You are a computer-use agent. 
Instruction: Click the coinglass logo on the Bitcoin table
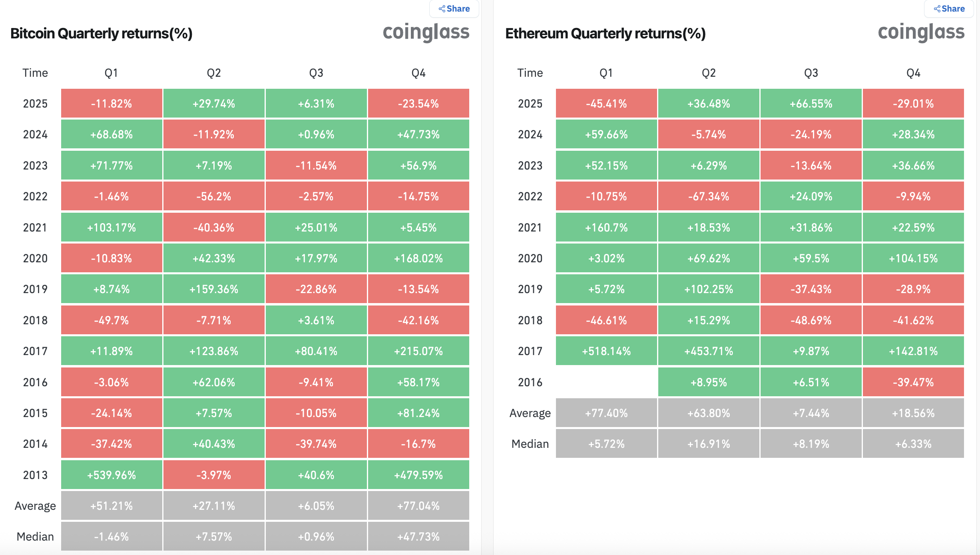(x=426, y=33)
